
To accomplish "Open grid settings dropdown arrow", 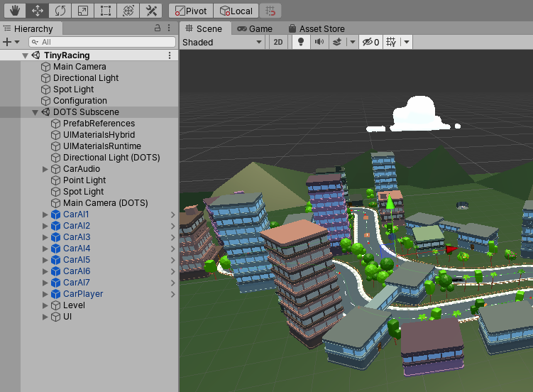I will pos(407,42).
